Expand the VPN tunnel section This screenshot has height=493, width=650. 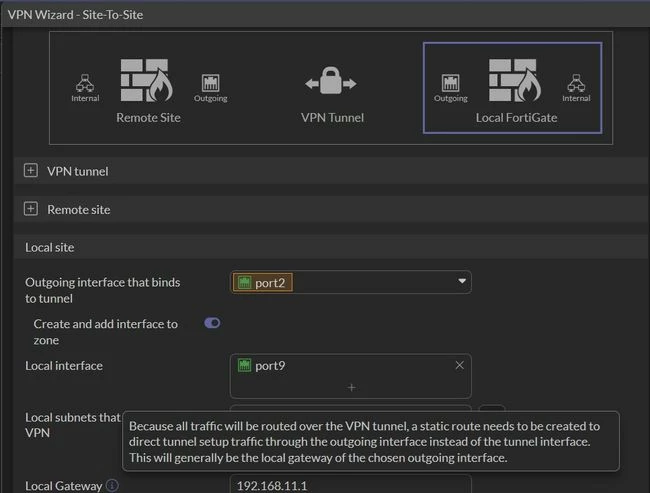click(31, 170)
